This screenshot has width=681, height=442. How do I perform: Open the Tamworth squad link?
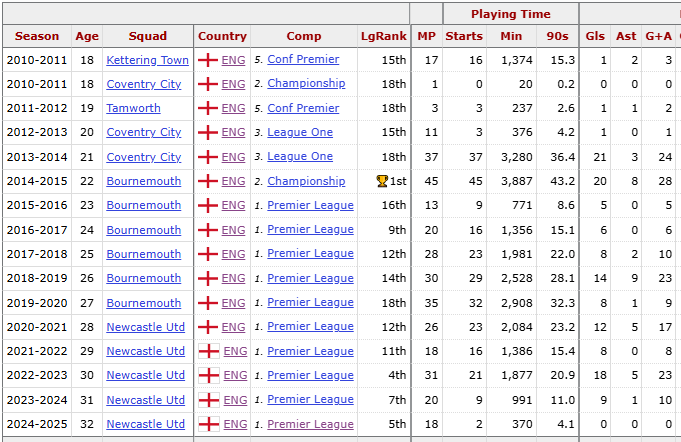pyautogui.click(x=133, y=108)
